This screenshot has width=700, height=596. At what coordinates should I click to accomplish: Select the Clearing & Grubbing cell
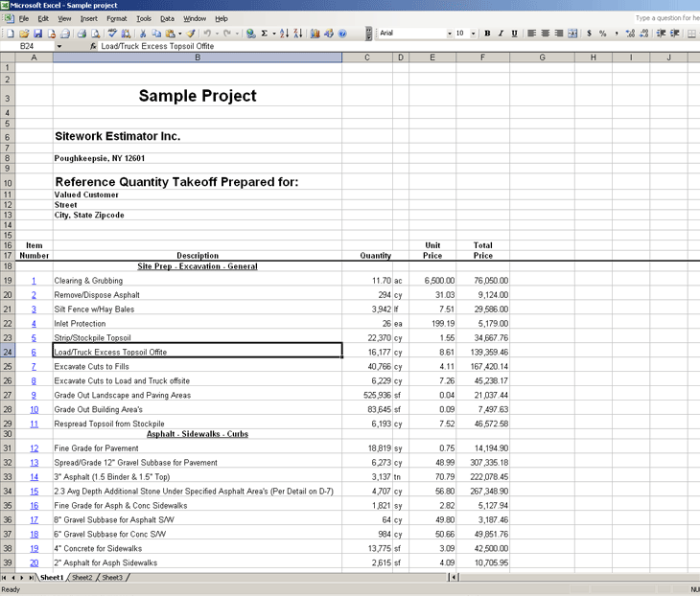(x=197, y=281)
